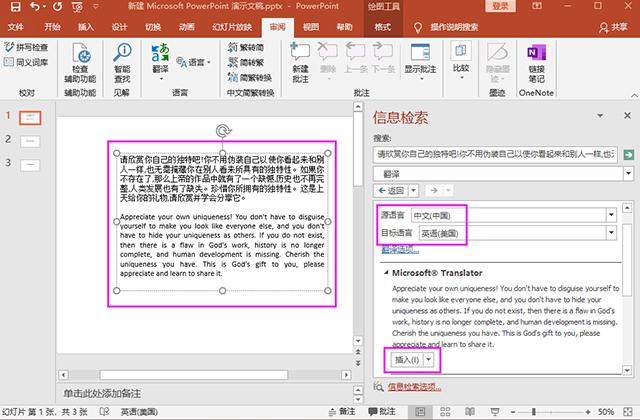
Task: Open the 格式 drawing format tab
Action: click(x=382, y=27)
